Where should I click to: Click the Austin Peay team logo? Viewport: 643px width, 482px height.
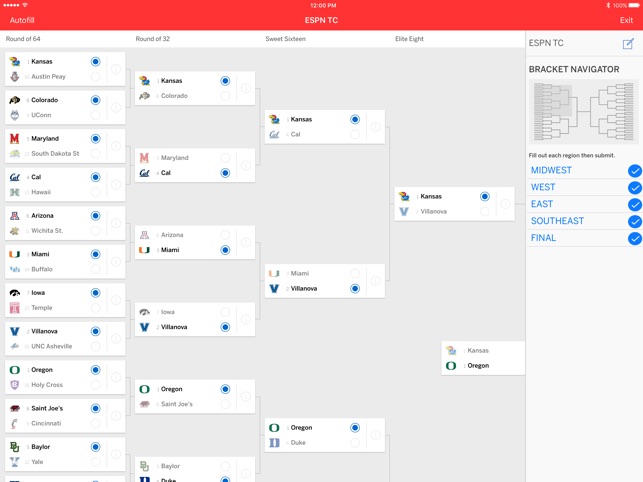[15, 76]
